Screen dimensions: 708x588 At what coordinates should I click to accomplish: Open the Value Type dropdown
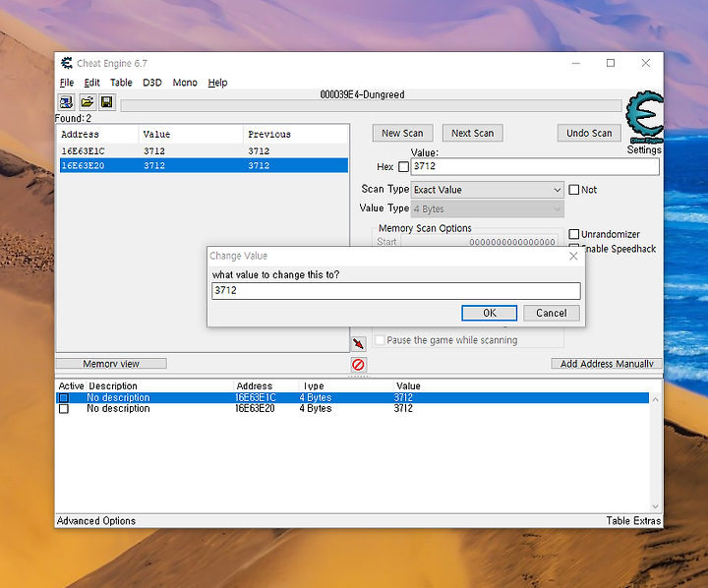(488, 209)
